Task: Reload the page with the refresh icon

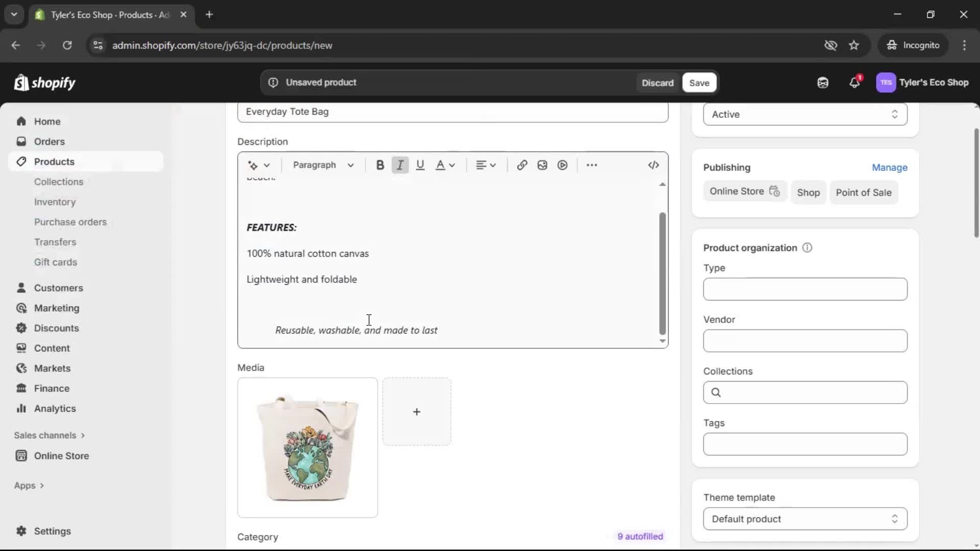Action: [x=67, y=45]
